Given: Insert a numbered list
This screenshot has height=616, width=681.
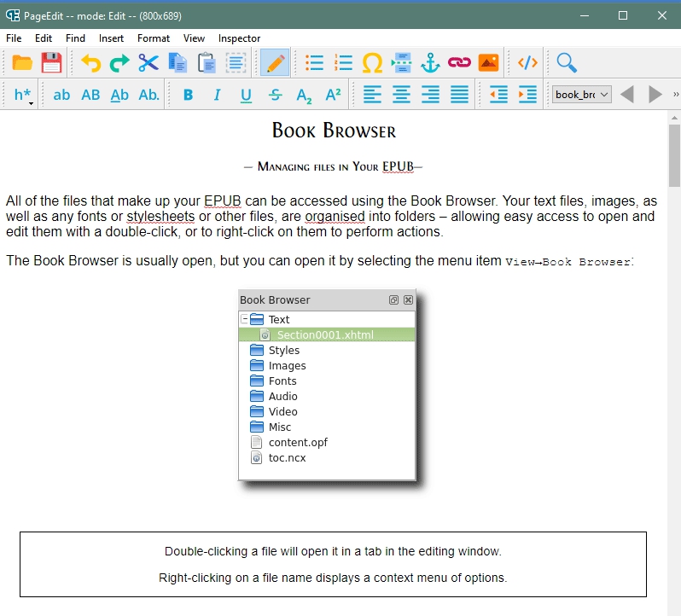Looking at the screenshot, I should click(x=344, y=62).
